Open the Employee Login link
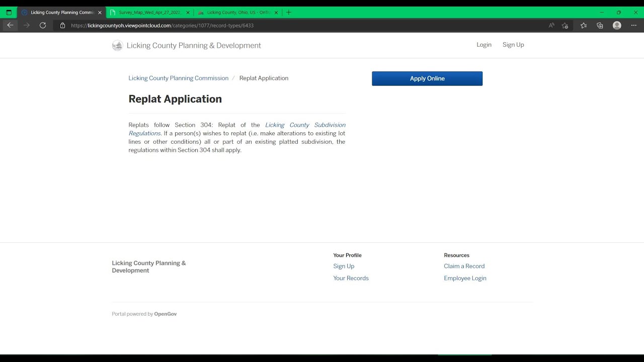644x362 pixels. coord(465,278)
